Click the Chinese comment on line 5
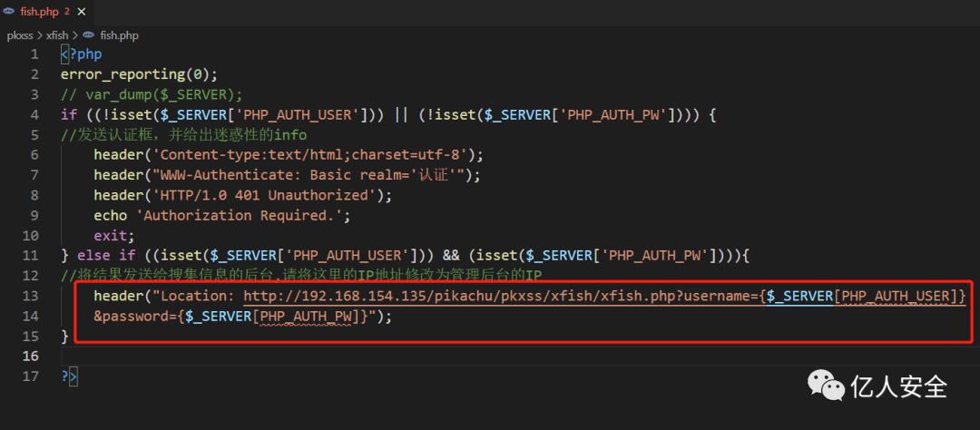 coord(183,135)
